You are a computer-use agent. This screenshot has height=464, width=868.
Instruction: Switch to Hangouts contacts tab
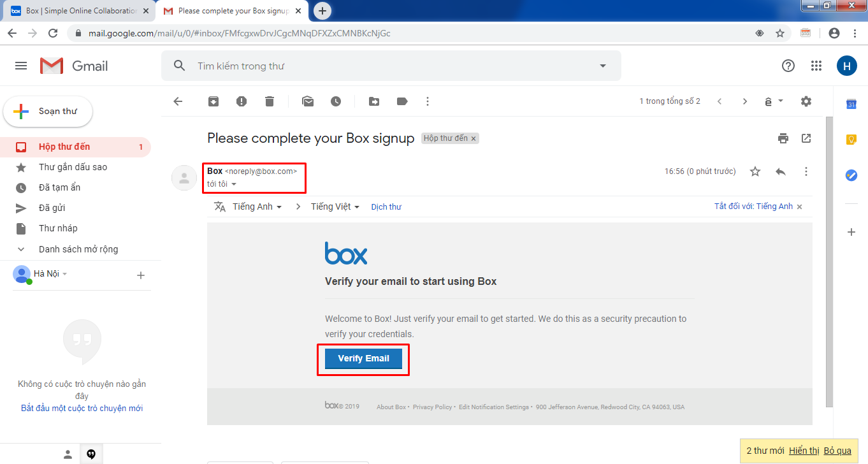(68, 454)
